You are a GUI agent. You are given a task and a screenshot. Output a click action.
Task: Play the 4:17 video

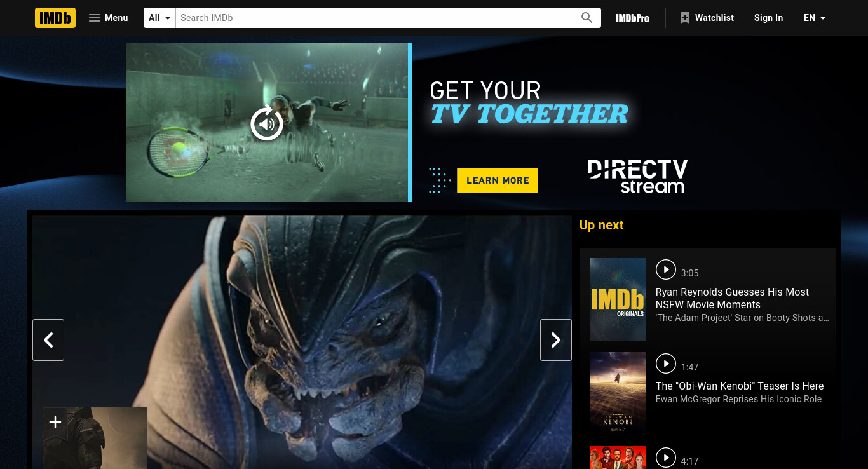tap(665, 458)
